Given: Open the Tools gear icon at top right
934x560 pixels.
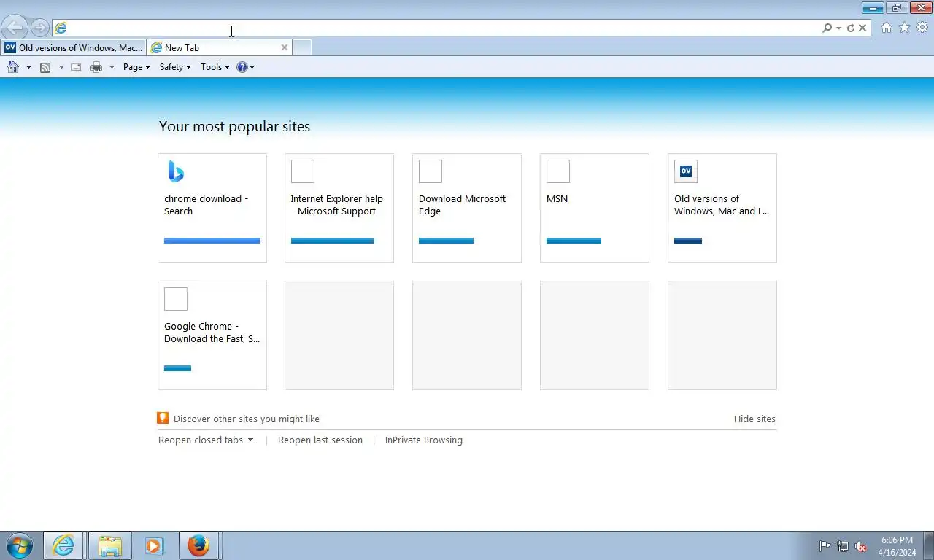Looking at the screenshot, I should tap(922, 28).
